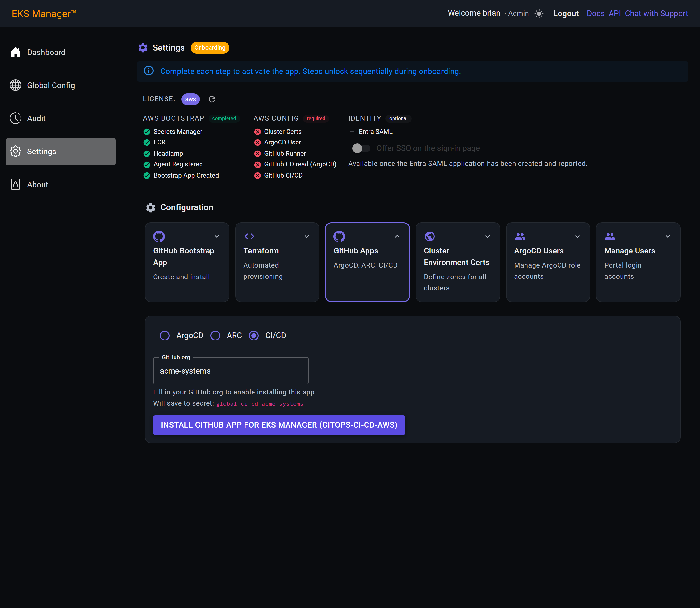Screen dimensions: 700x608
Task: Click the red X next to GitHub Runner
Action: pyautogui.click(x=258, y=154)
